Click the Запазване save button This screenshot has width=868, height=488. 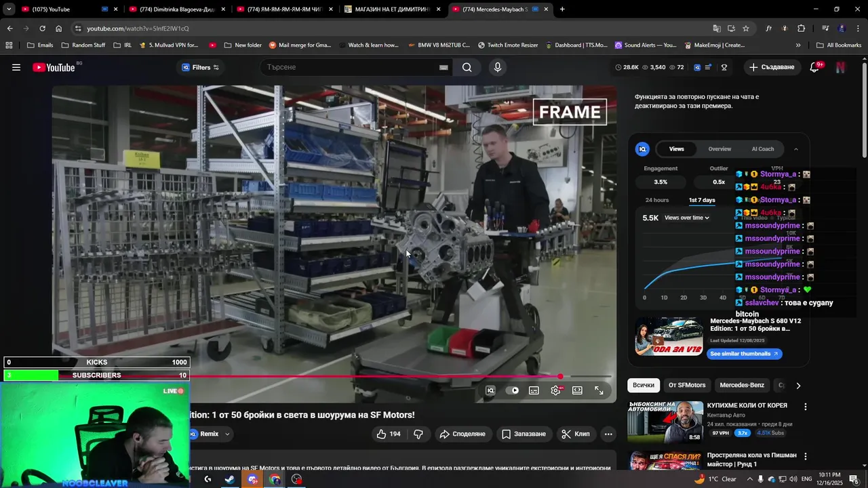(x=523, y=434)
